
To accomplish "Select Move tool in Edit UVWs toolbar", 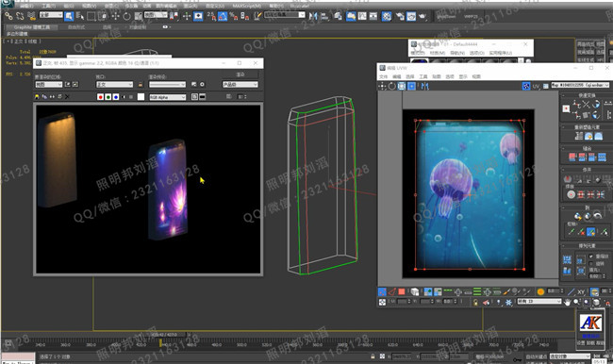I will tap(382, 86).
